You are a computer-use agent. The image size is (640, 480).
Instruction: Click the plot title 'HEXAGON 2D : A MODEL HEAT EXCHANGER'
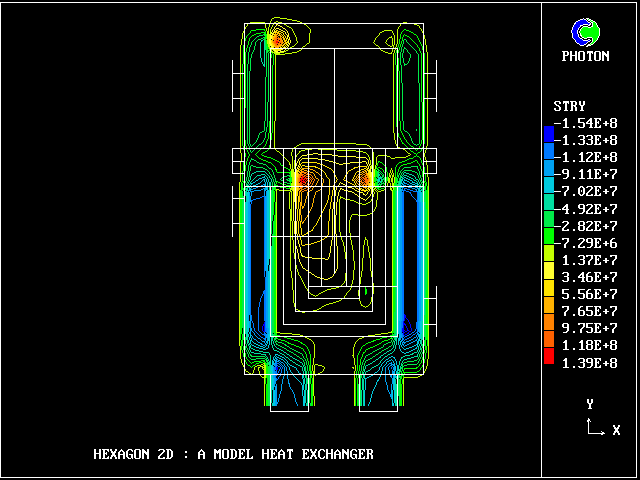click(x=233, y=454)
